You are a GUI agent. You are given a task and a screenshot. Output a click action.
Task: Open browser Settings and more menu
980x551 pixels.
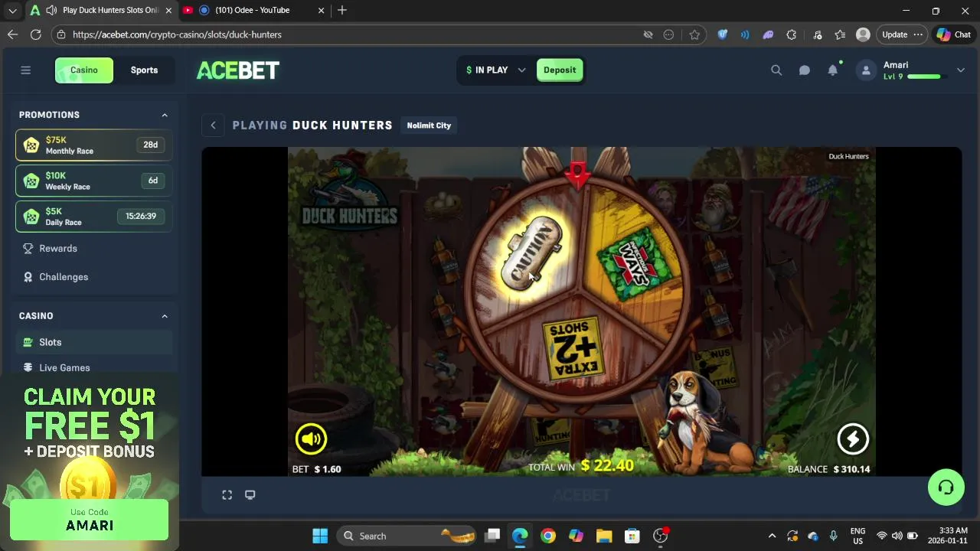[x=918, y=34]
